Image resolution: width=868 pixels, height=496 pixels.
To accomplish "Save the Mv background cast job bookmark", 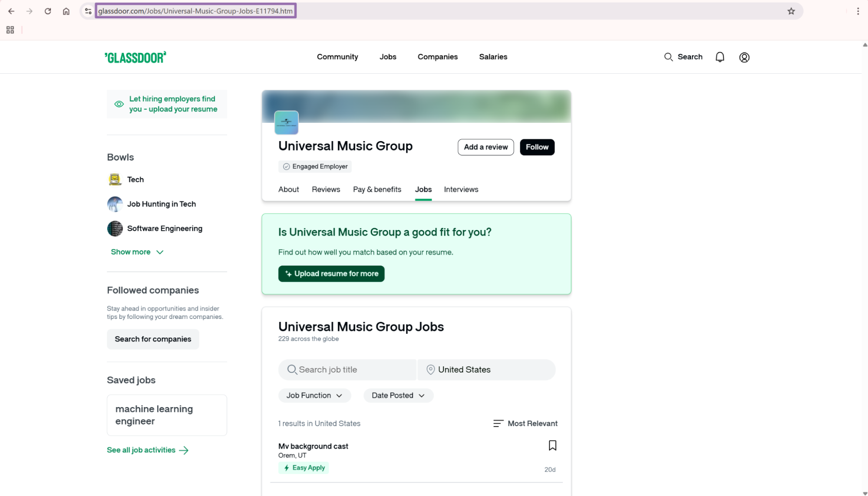I will click(552, 446).
